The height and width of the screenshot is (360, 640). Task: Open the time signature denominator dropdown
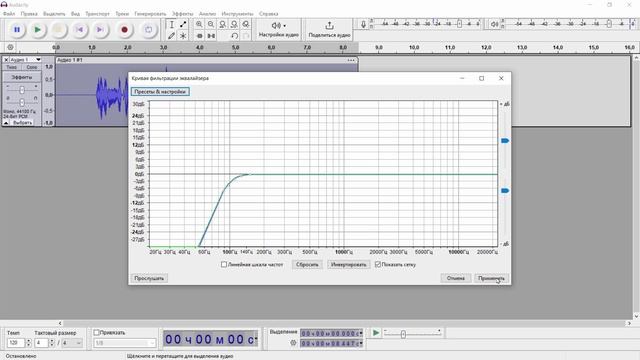78,343
